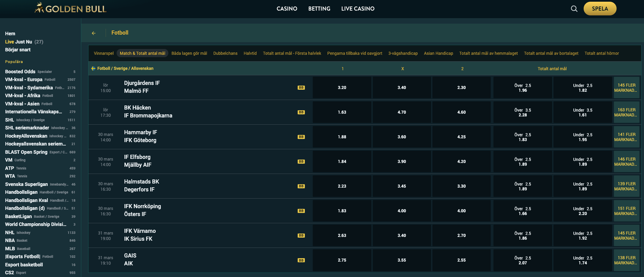Open the CASINO section
Image resolution: width=644 pixels, height=277 pixels.
287,9
